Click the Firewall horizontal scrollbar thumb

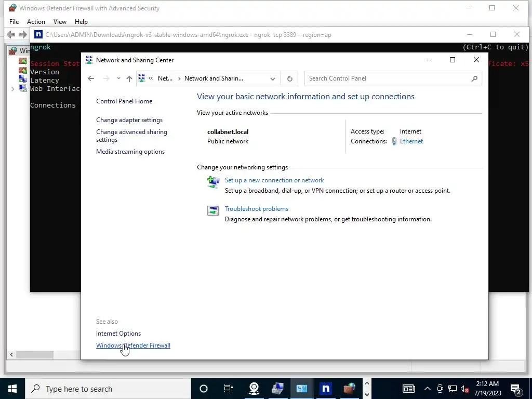pos(35,354)
